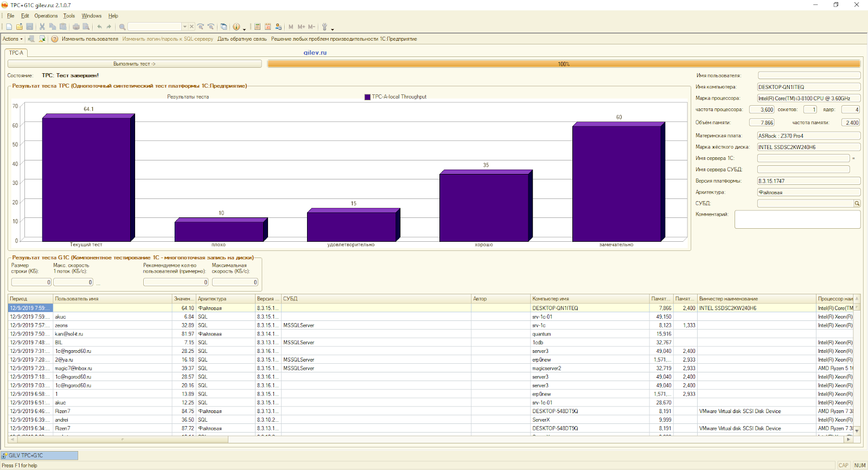Screen dimensions: 868x470
Task: Click the user and table toolbar icon
Action: (x=278, y=27)
